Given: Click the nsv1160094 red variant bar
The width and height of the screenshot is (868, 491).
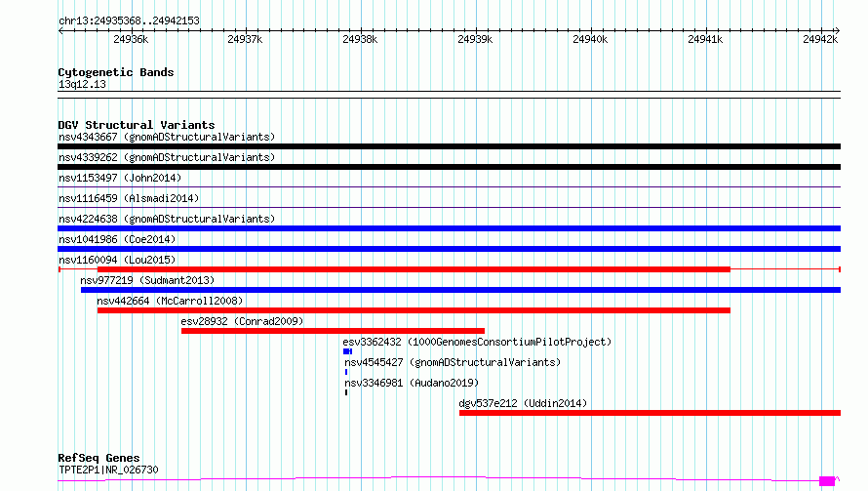Looking at the screenshot, I should [414, 269].
